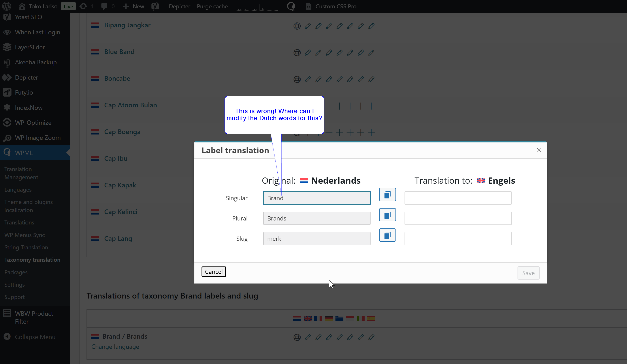Click Purge cache in the admin bar
The height and width of the screenshot is (364, 627).
[212, 6]
